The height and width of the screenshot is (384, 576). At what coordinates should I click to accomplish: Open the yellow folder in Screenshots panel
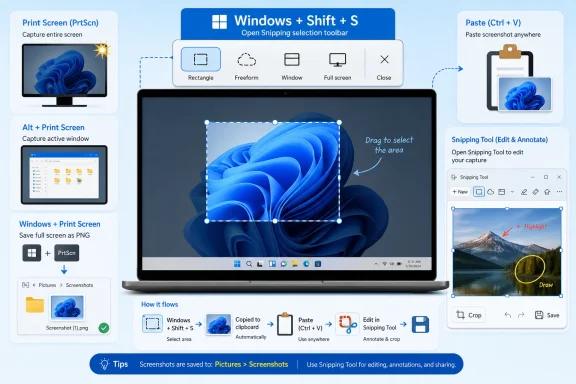pos(35,305)
